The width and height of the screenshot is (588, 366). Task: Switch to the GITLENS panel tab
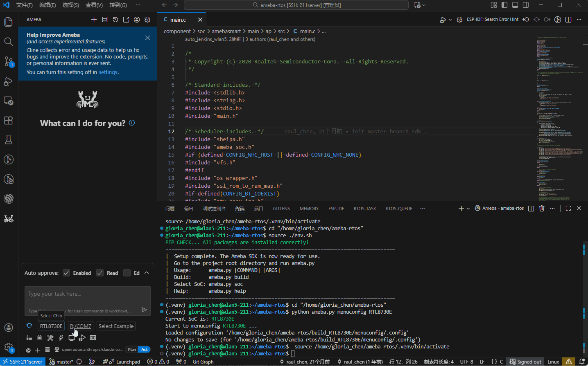pyautogui.click(x=281, y=209)
